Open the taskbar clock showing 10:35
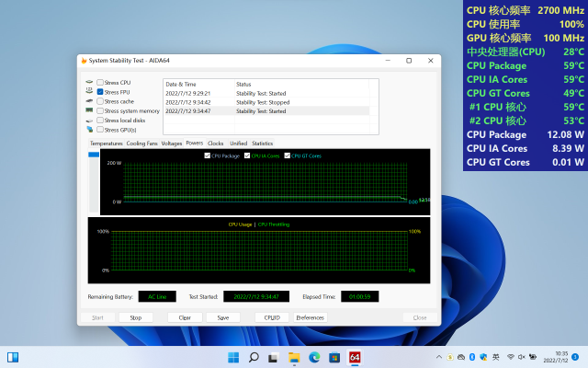This screenshot has height=368, width=588. tap(556, 357)
